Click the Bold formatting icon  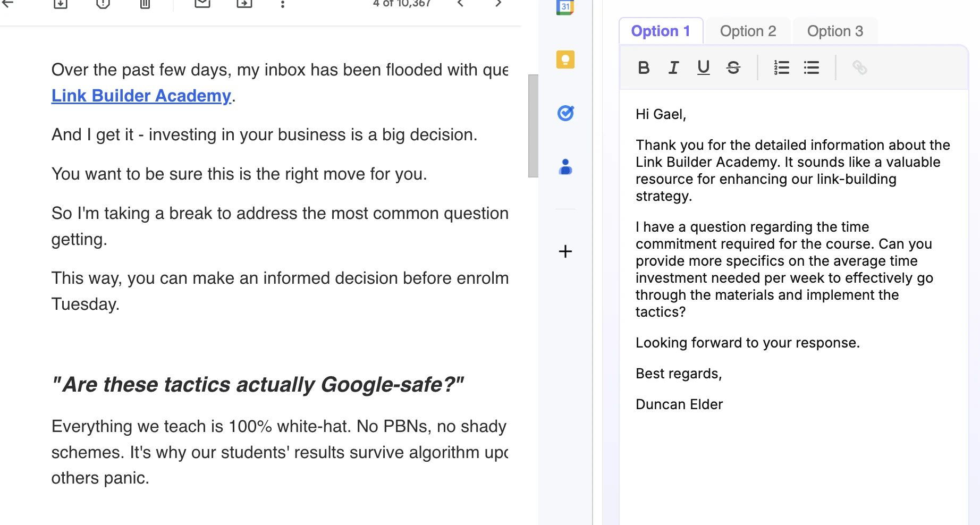tap(644, 67)
